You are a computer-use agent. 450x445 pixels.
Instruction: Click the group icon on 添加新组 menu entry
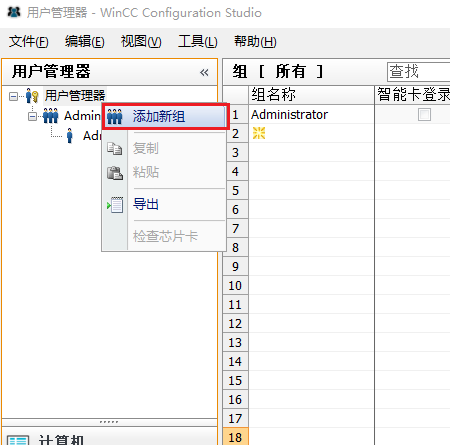click(115, 117)
